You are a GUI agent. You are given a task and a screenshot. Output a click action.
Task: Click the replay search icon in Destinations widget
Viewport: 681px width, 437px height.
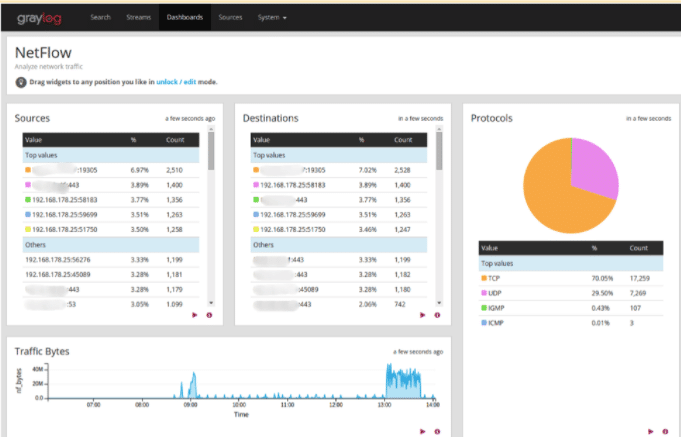point(423,315)
